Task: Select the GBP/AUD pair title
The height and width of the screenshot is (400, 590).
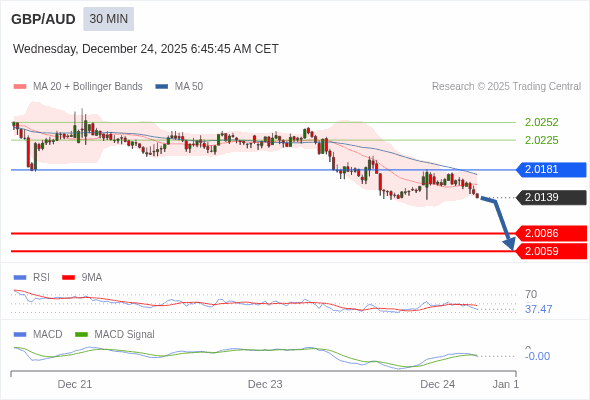Action: (x=43, y=19)
